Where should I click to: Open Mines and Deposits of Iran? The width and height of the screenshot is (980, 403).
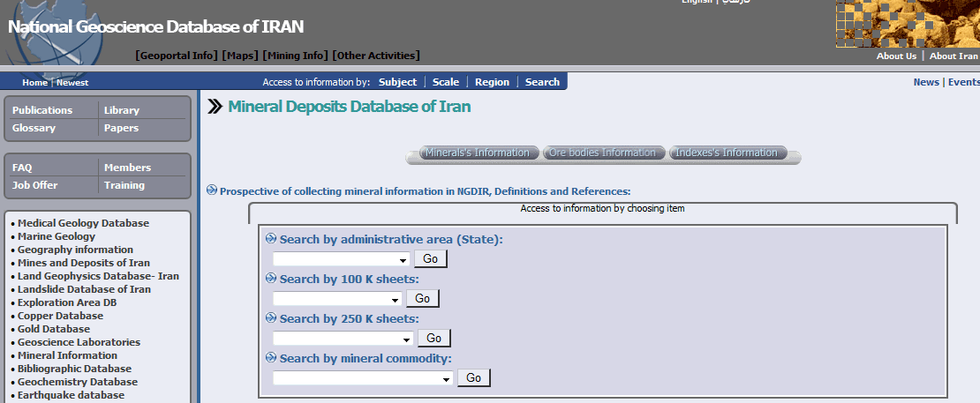[84, 263]
